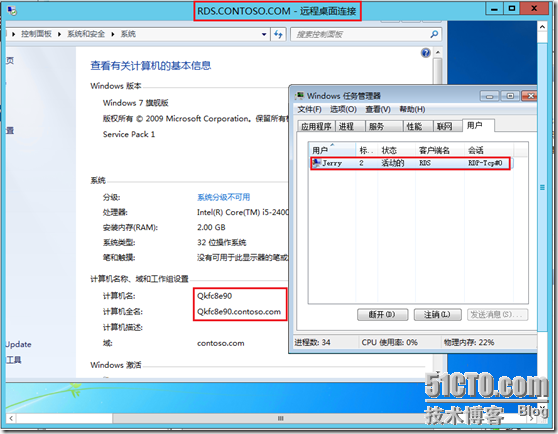Click the 控制面板 breadcrumb
This screenshot has width=558, height=434.
pyautogui.click(x=36, y=34)
